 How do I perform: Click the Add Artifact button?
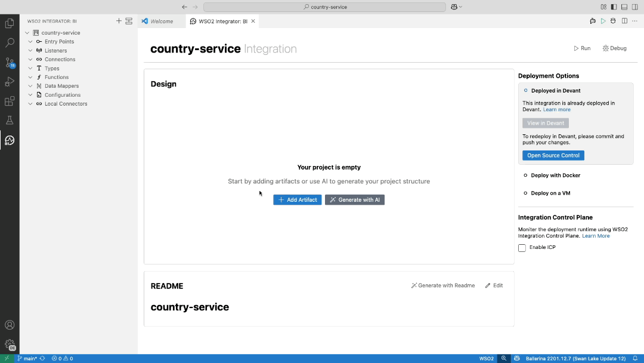pos(297,199)
